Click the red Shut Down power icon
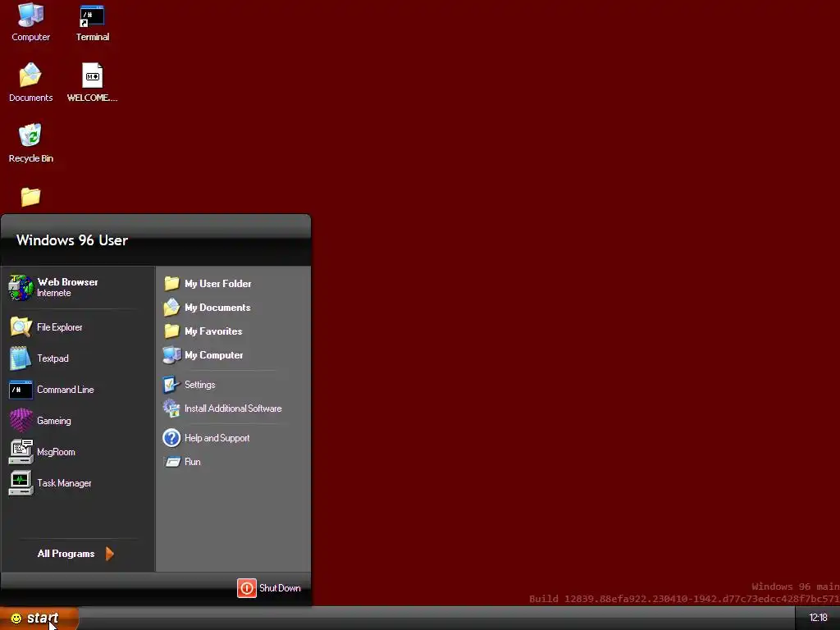The height and width of the screenshot is (630, 840). point(246,587)
